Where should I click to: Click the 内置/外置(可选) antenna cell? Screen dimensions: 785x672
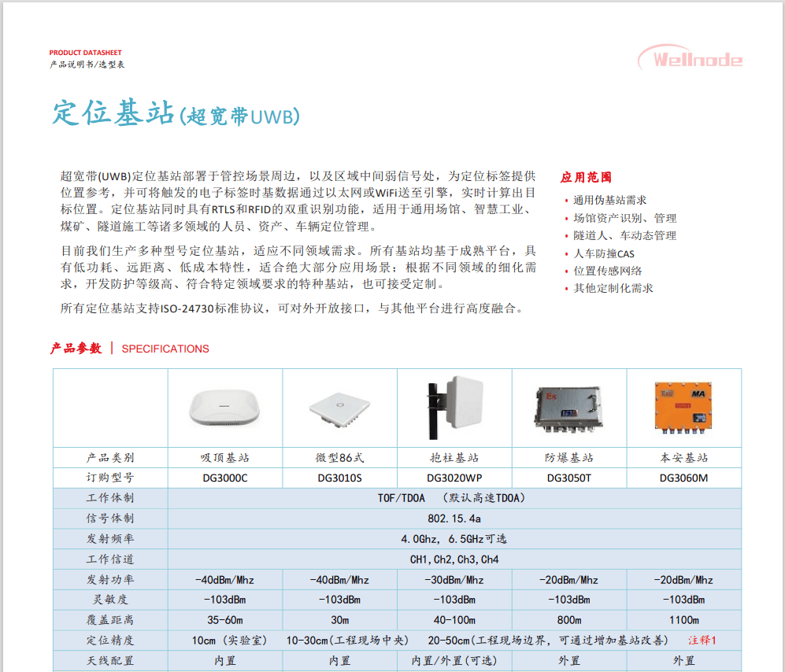point(454,660)
